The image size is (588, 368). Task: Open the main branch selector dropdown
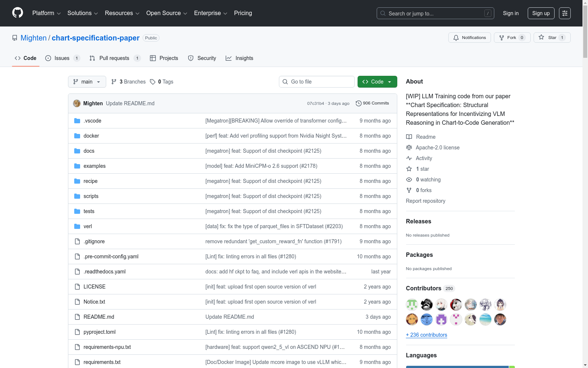(87, 82)
